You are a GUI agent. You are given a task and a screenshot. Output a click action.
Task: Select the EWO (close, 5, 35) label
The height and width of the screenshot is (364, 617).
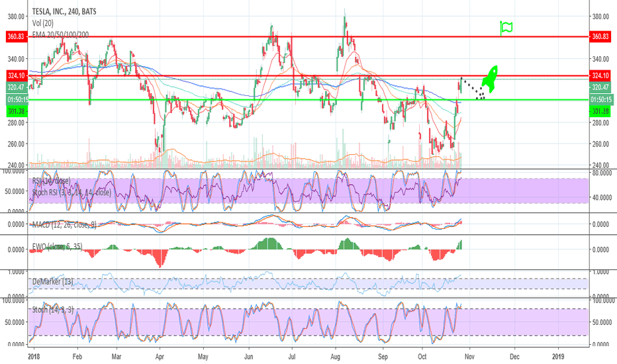click(57, 247)
